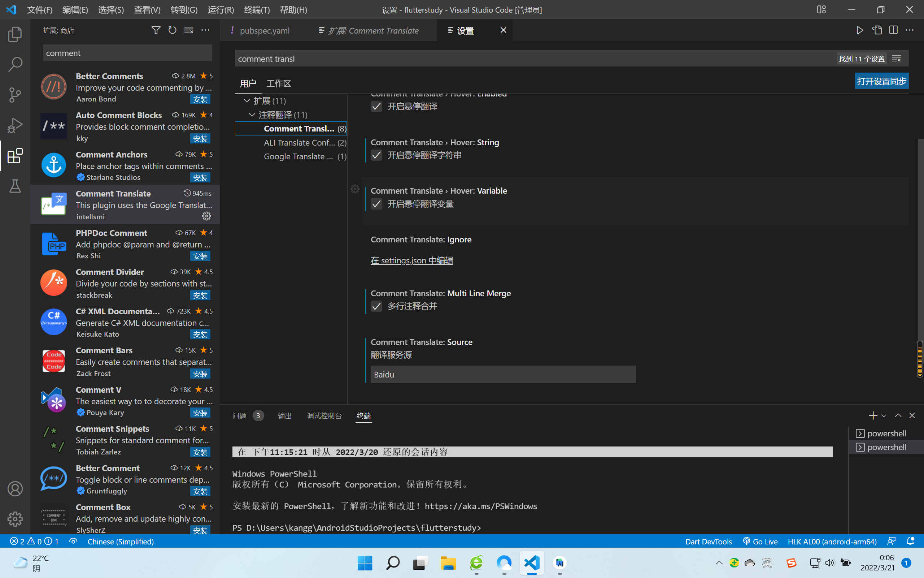
Task: Switch to 输出 panel tab
Action: [x=284, y=415]
